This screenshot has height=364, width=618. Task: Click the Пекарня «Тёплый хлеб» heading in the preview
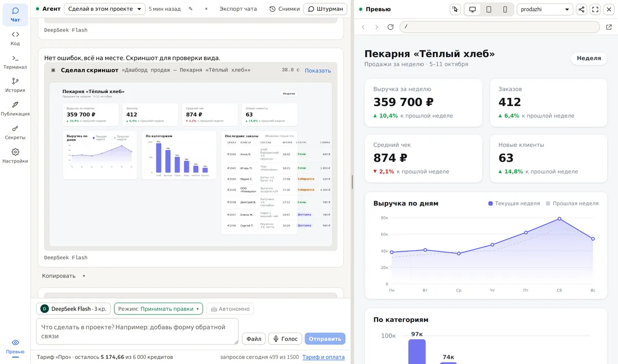(x=430, y=54)
